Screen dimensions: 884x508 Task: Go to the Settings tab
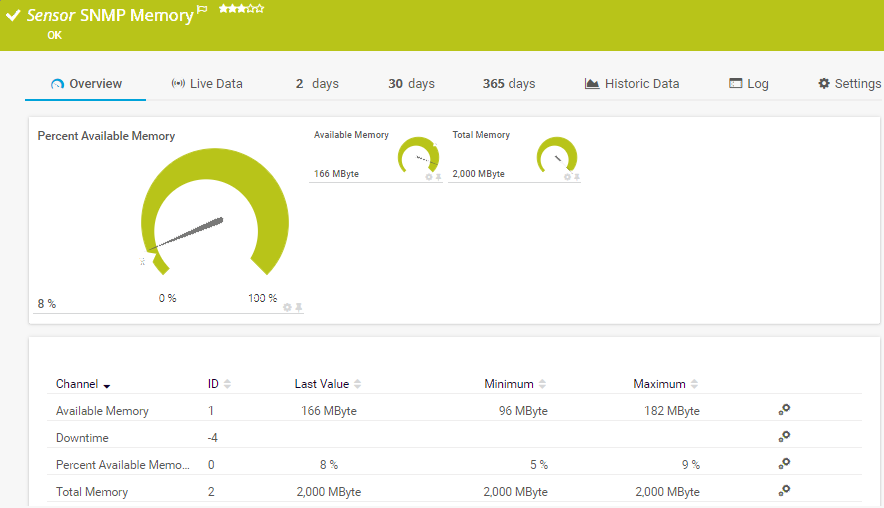[849, 84]
